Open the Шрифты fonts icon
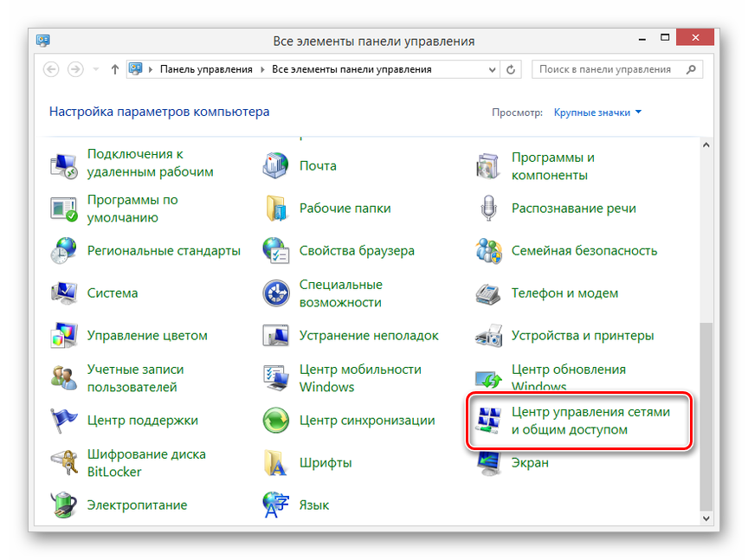The height and width of the screenshot is (560, 748). coord(275,463)
